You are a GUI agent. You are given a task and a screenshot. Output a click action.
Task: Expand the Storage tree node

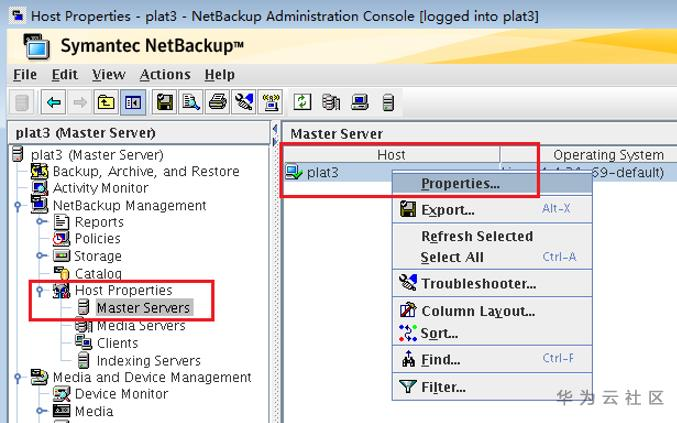(x=41, y=256)
